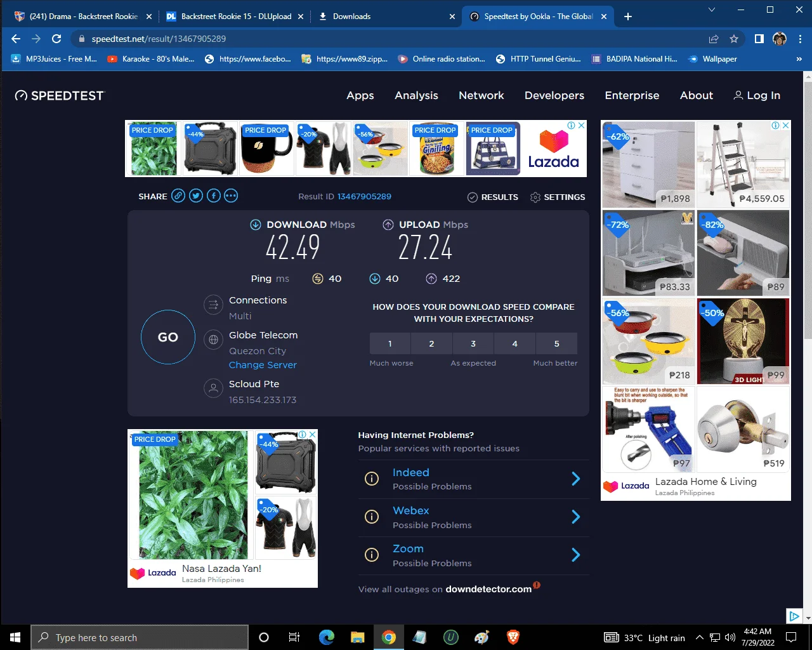
Task: Reload the current page
Action: [x=56, y=39]
